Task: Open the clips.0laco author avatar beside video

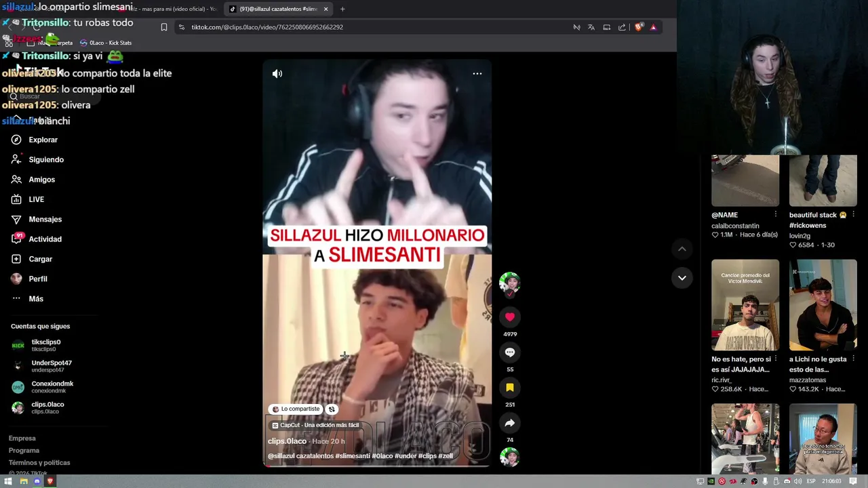Action: point(509,283)
